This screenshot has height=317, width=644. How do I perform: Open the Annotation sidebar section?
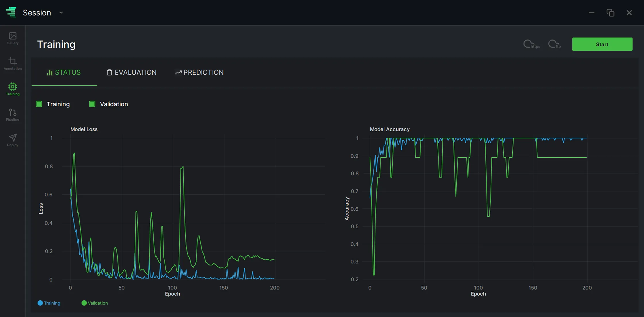(x=13, y=64)
